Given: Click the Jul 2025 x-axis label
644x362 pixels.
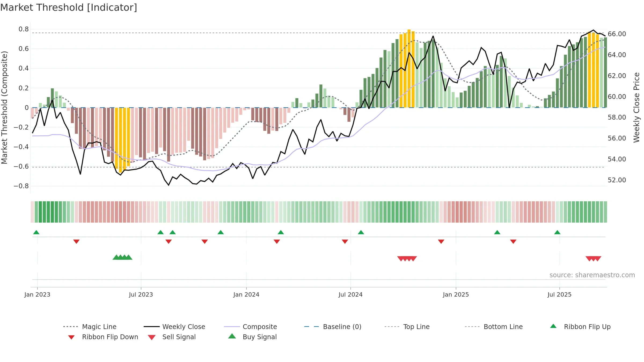Looking at the screenshot, I should pyautogui.click(x=559, y=294).
